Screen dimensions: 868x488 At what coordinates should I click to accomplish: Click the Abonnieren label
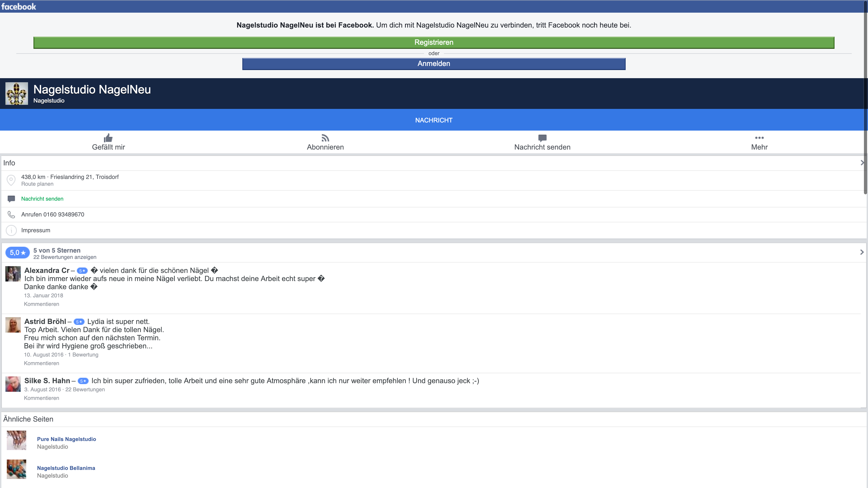click(x=325, y=147)
